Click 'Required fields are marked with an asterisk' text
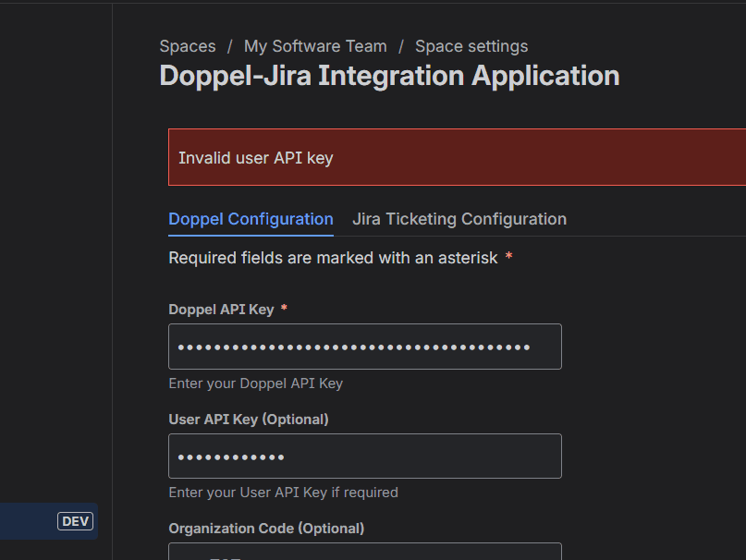This screenshot has width=746, height=560. click(333, 258)
